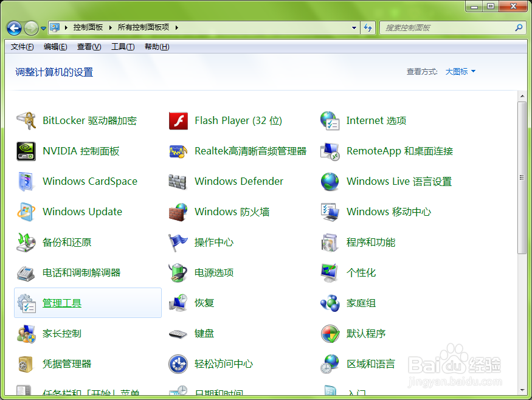Open the 大图标 view mode dropdown
Screen dimensions: 532x400
(x=460, y=72)
